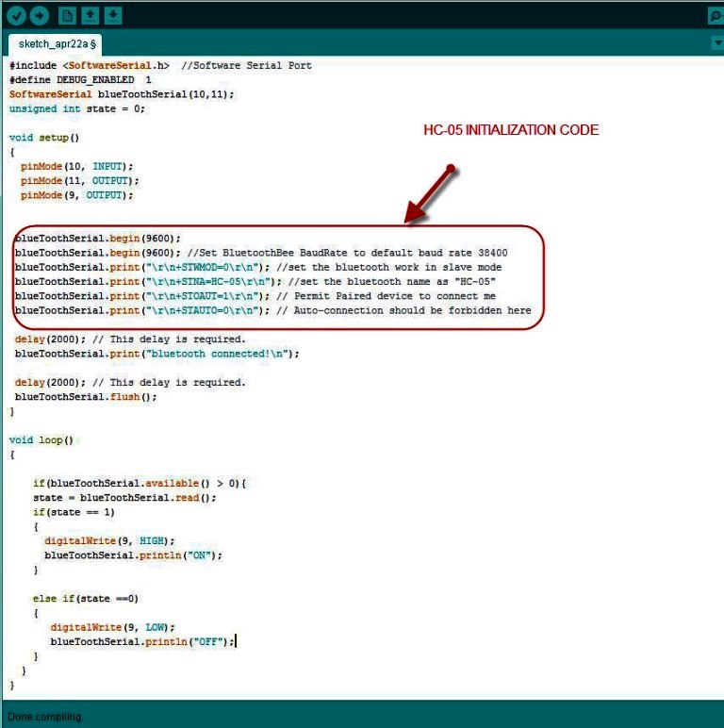Click the '#define DEBUG_ENABLED 1' line
This screenshot has height=728, width=724.
[x=80, y=80]
